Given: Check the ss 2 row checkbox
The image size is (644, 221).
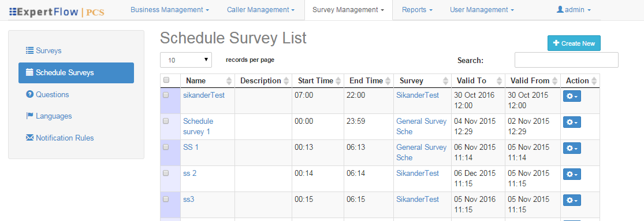Looking at the screenshot, I should coord(166,173).
